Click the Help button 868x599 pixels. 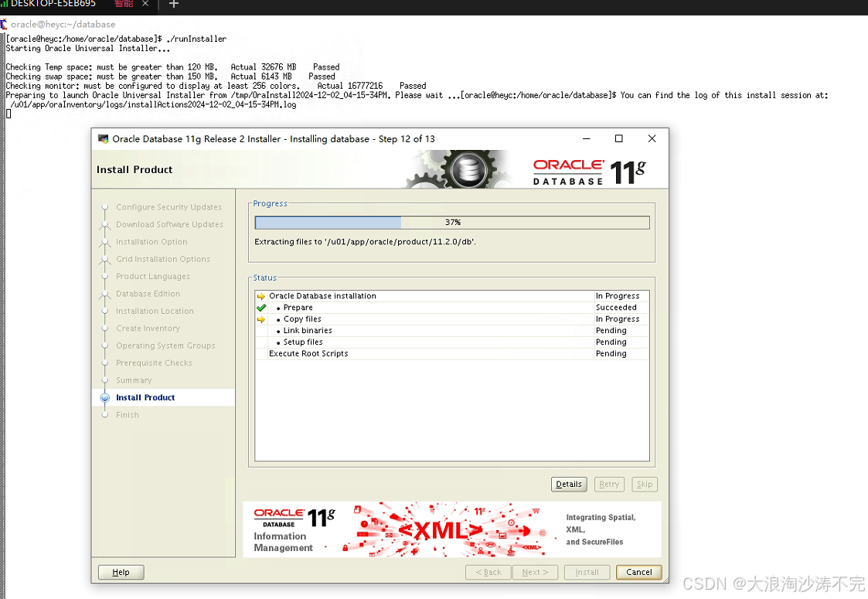pos(121,572)
